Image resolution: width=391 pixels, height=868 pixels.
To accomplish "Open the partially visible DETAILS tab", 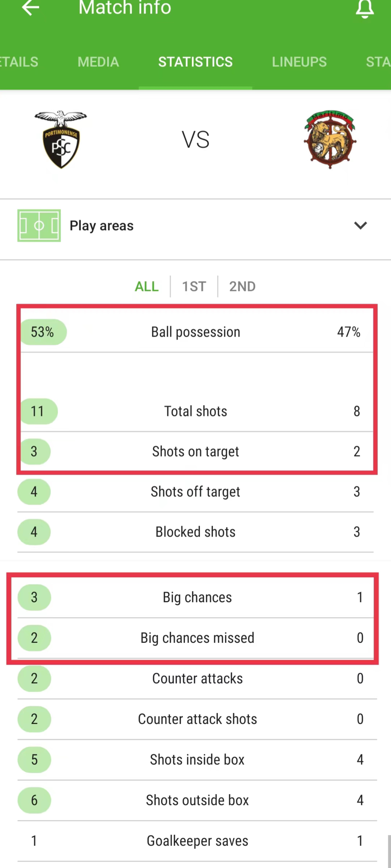I will tap(19, 62).
